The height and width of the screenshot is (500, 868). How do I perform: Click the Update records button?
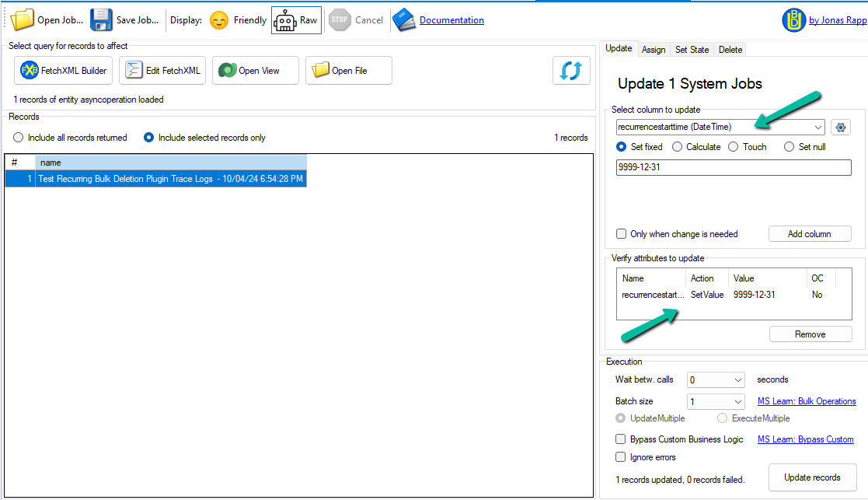pos(812,477)
